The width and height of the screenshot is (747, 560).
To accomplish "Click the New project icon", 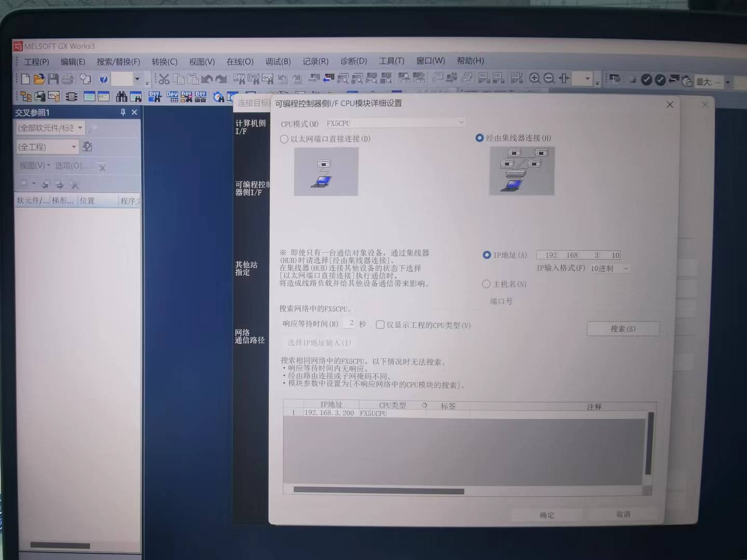I will 25,79.
